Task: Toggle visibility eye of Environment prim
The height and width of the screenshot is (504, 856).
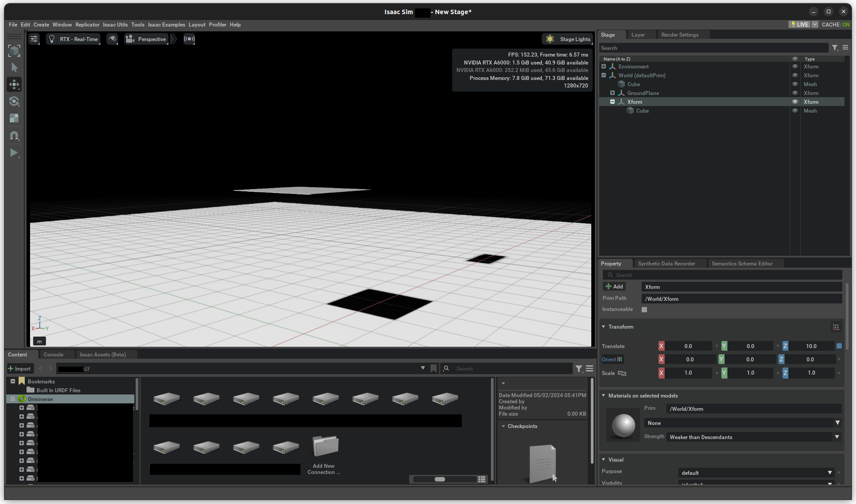Action: (x=795, y=67)
